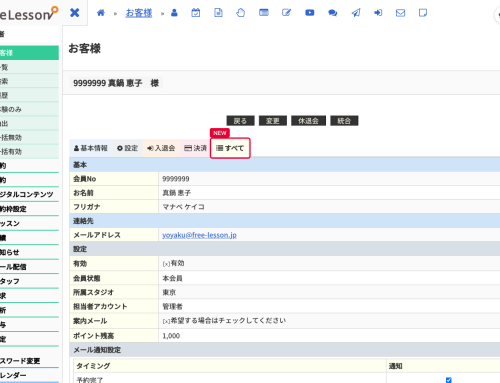
Task: Click the 変更 button
Action: pyautogui.click(x=273, y=121)
